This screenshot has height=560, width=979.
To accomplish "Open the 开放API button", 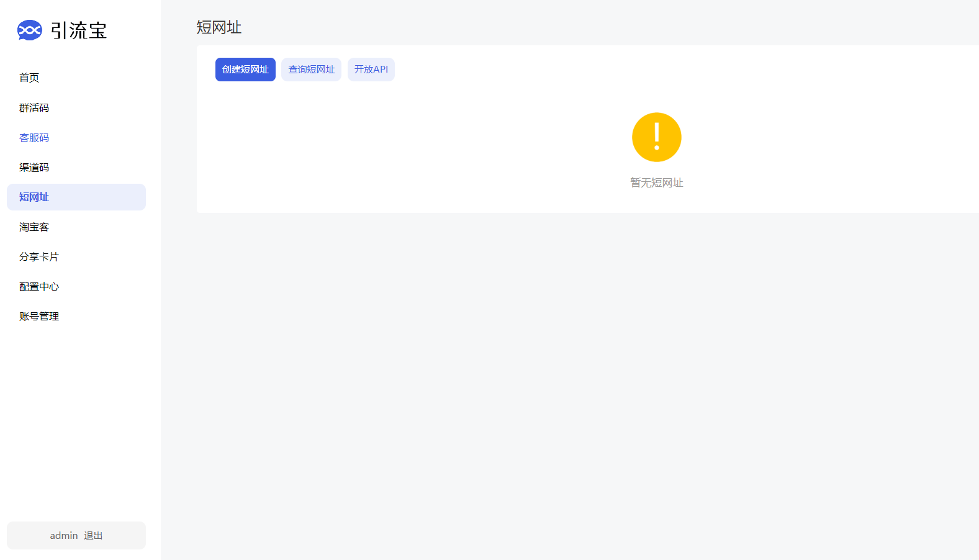I will 371,70.
